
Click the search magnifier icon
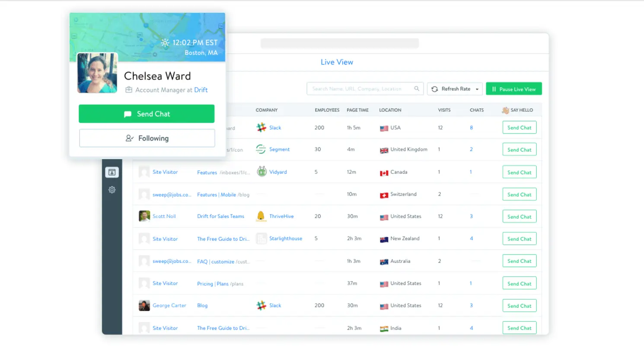[x=417, y=89]
